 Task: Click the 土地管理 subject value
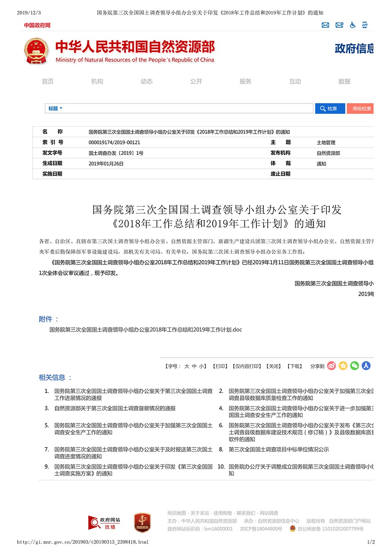pos(326,142)
